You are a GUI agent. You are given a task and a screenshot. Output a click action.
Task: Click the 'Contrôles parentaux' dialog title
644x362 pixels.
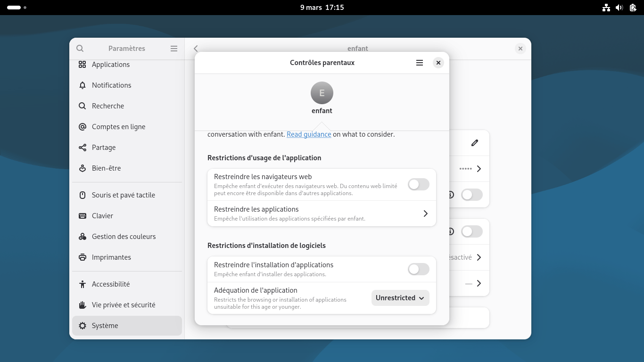pyautogui.click(x=322, y=63)
